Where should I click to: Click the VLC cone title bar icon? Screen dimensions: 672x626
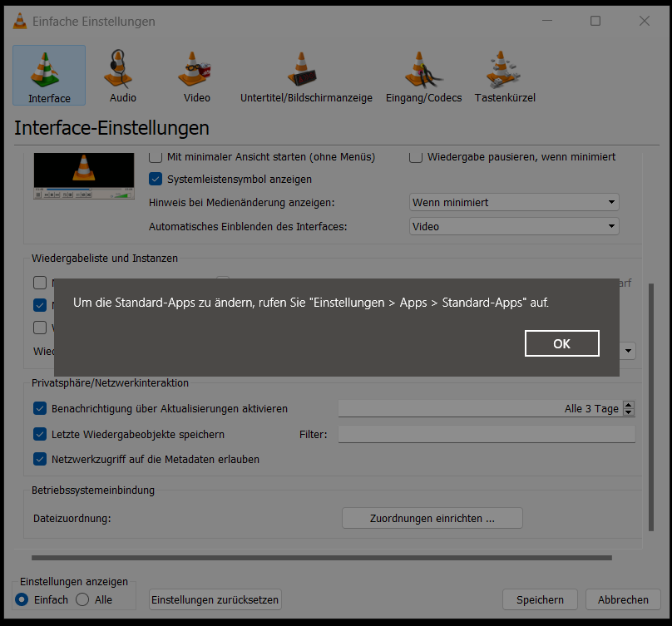pyautogui.click(x=20, y=21)
